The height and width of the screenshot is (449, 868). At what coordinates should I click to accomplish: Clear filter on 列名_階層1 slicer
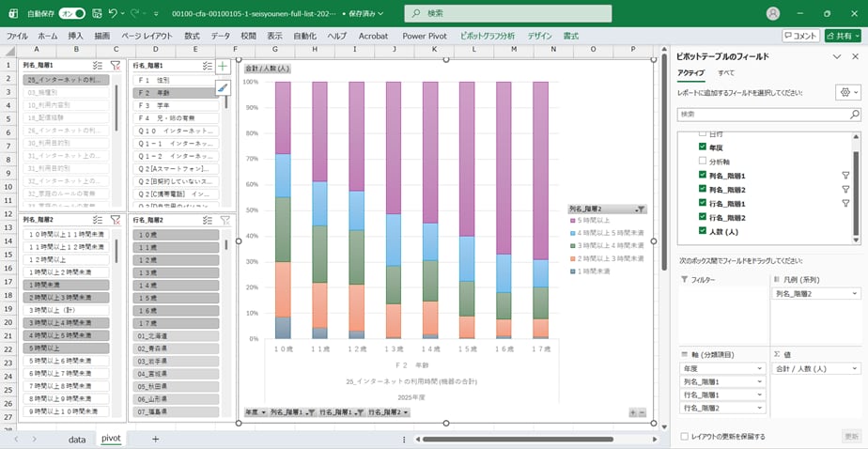click(x=115, y=66)
